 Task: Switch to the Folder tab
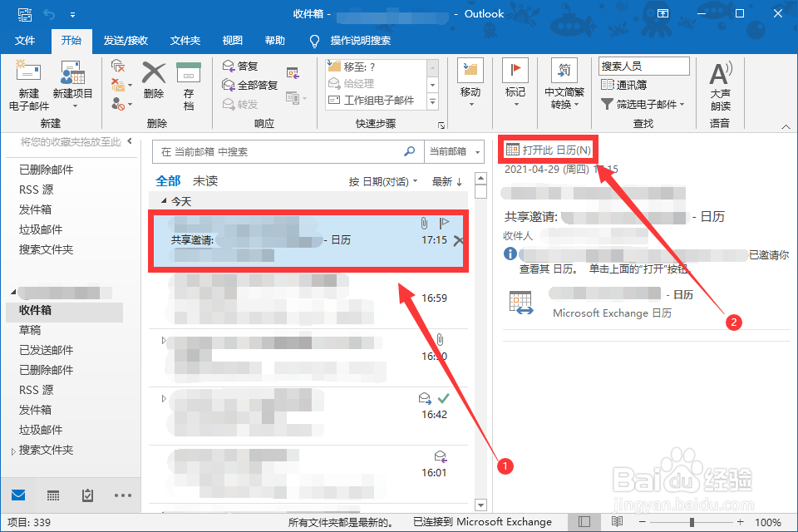185,41
